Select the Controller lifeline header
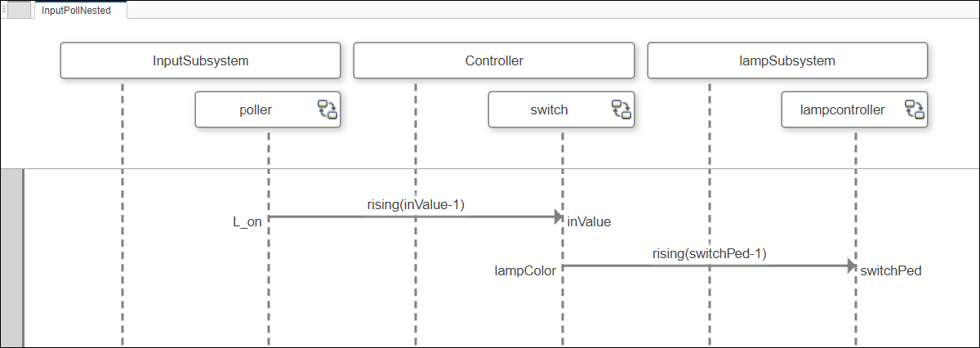This screenshot has height=348, width=980. 493,61
